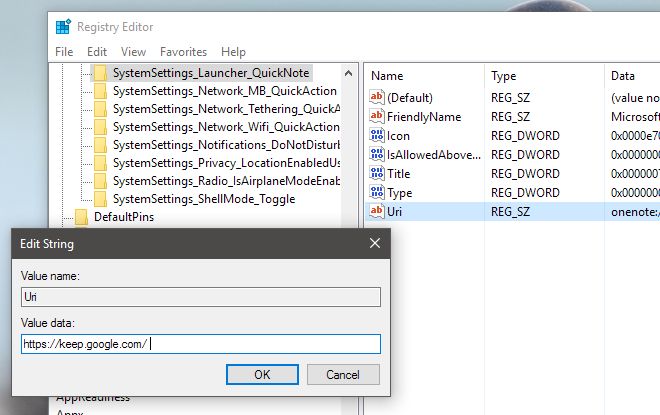Click the SystemSettings_ShellMode_Toggle folder icon
The width and height of the screenshot is (660, 415).
(x=100, y=199)
